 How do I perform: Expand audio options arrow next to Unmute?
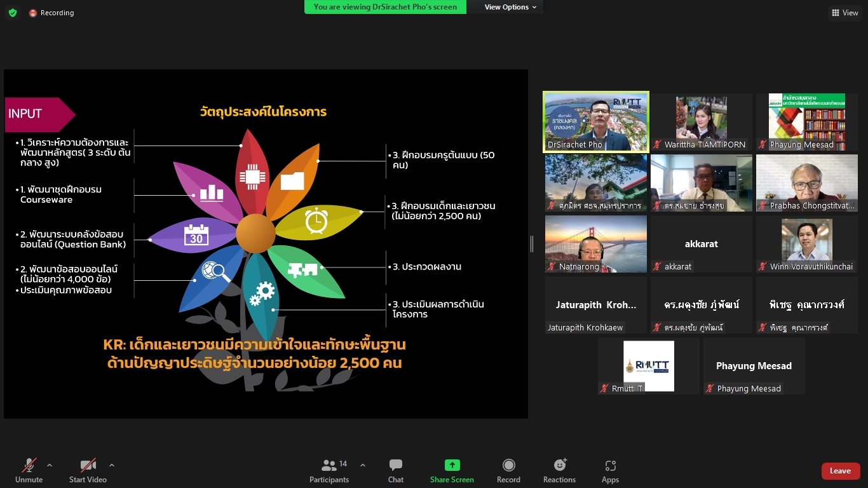[50, 465]
